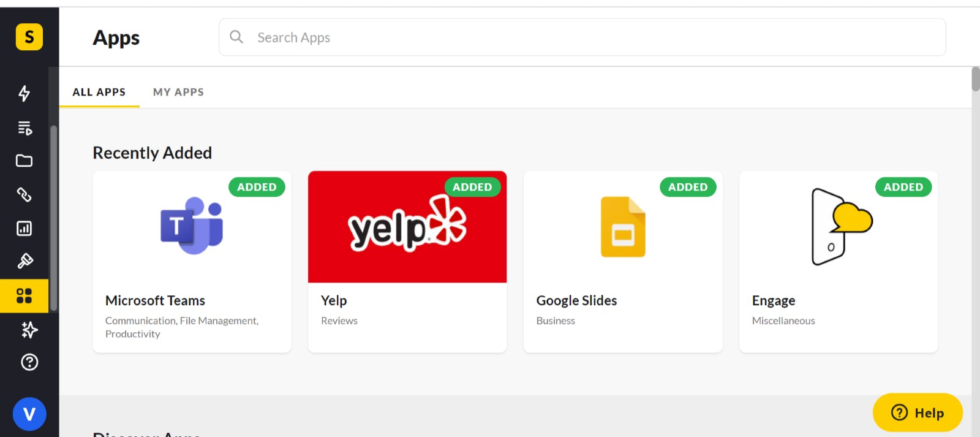Click ADDED badge on Microsoft Teams

(x=257, y=187)
